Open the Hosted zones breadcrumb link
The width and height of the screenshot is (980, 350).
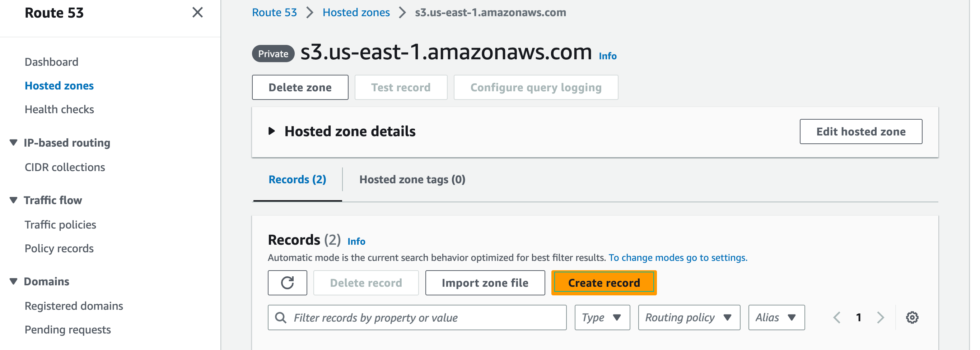(356, 13)
